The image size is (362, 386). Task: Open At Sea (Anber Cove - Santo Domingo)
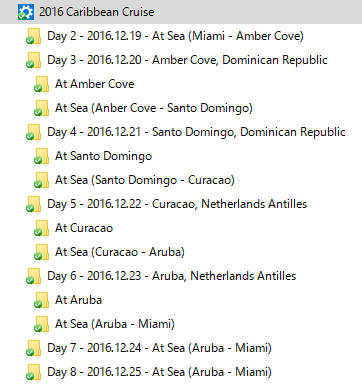click(x=154, y=108)
